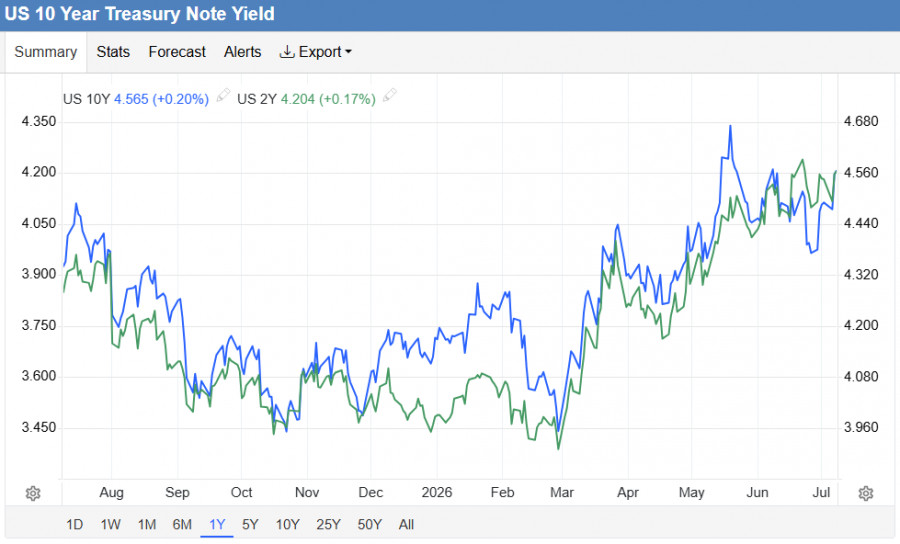Select the 5Y time range
The width and height of the screenshot is (900, 544).
250,524
